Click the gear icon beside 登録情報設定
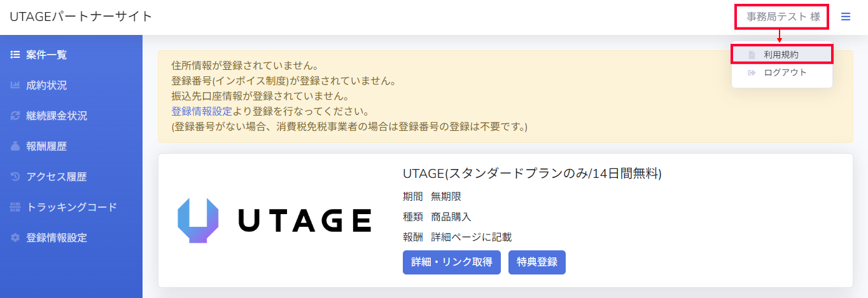 15,238
